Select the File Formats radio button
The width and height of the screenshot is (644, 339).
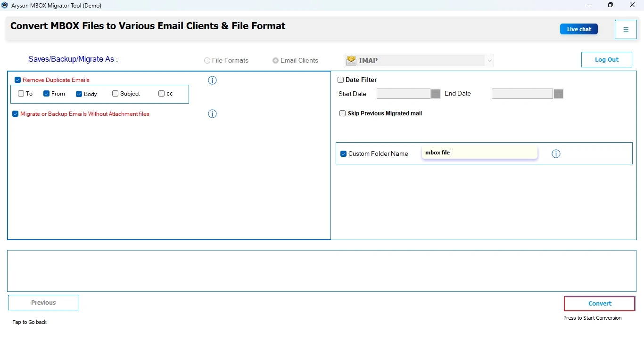click(207, 60)
